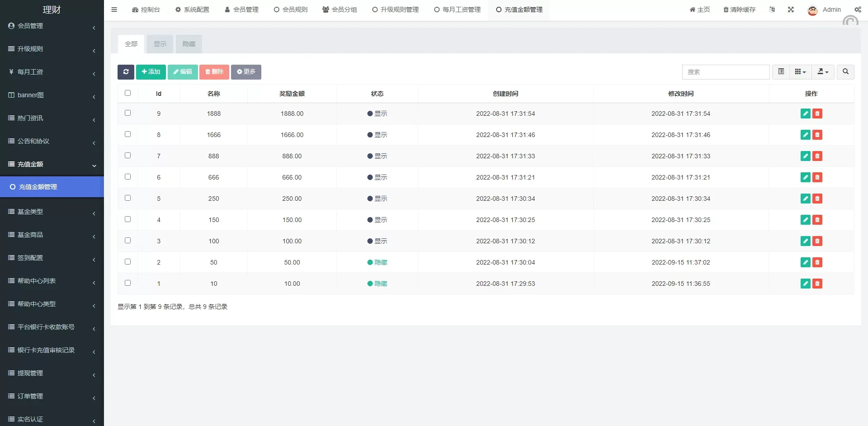868x426 pixels.
Task: Open the 会员规则 top navigation tab
Action: 291,9
